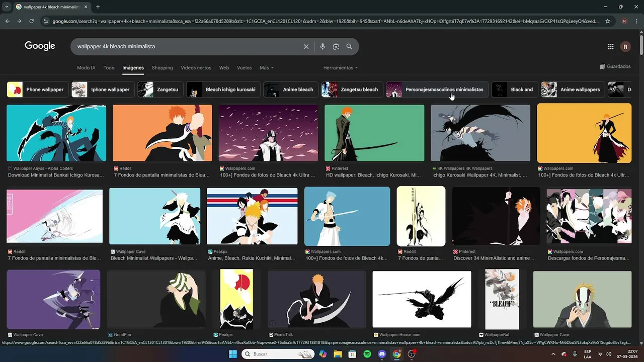Open the green background Ichigo Pinterest thumbnail
The height and width of the screenshot is (362, 644).
click(x=374, y=133)
